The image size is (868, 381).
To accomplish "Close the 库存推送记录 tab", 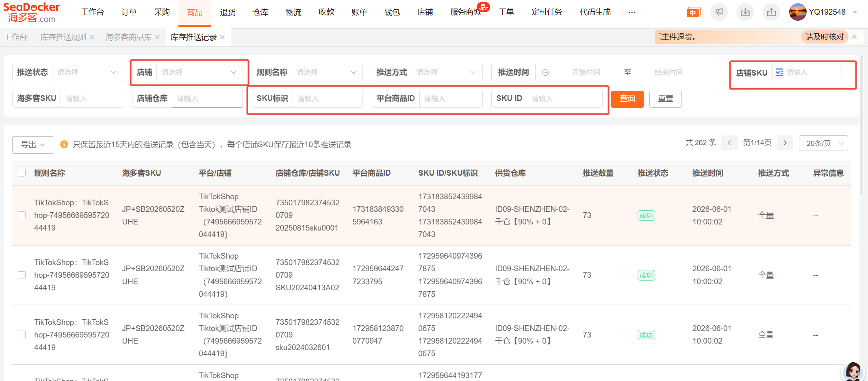I will tap(223, 37).
